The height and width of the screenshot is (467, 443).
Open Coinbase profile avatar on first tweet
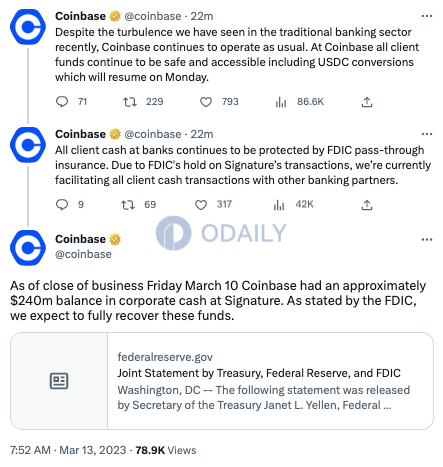[28, 27]
